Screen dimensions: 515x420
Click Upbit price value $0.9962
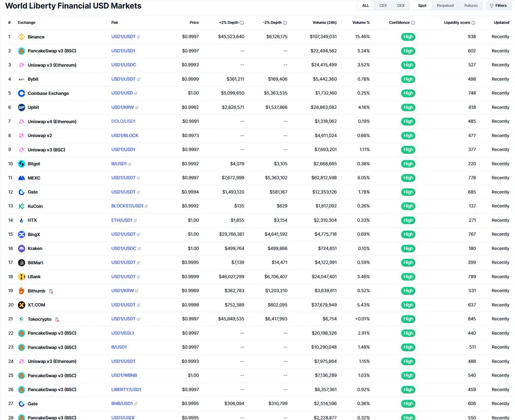[x=191, y=107]
